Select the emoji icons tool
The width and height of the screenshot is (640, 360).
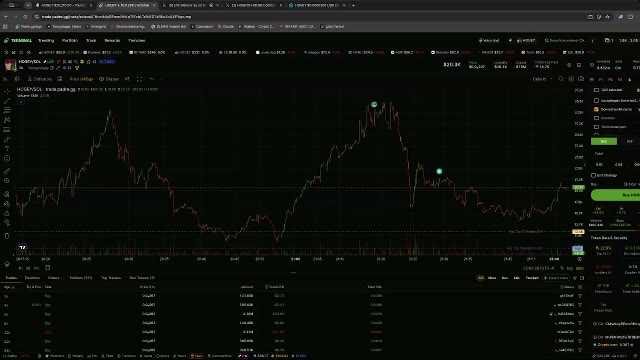(7, 158)
